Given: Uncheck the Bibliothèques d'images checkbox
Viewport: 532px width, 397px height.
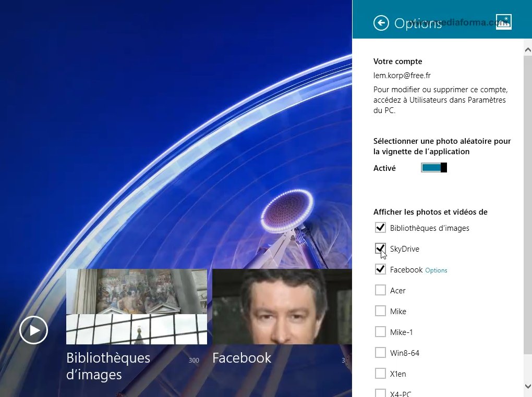Looking at the screenshot, I should point(380,228).
